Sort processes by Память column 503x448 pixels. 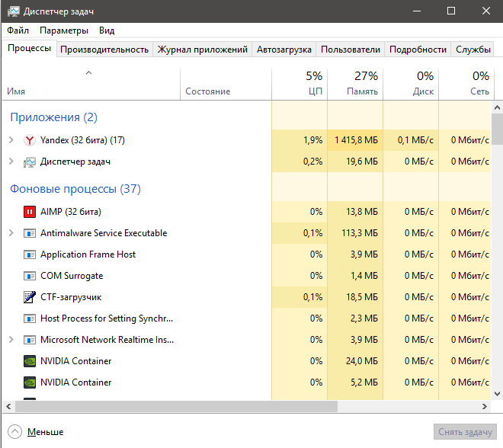355,84
